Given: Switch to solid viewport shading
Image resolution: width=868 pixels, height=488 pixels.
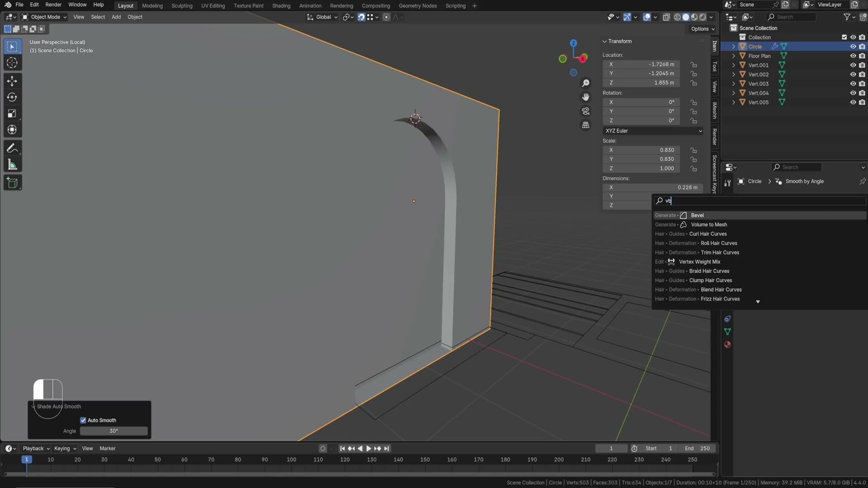Looking at the screenshot, I should (x=686, y=17).
